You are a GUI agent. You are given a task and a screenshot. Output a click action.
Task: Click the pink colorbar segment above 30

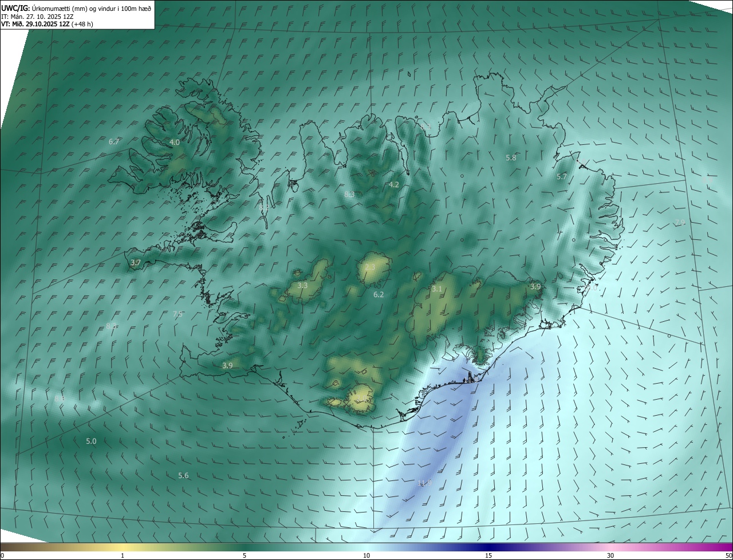[610, 547]
